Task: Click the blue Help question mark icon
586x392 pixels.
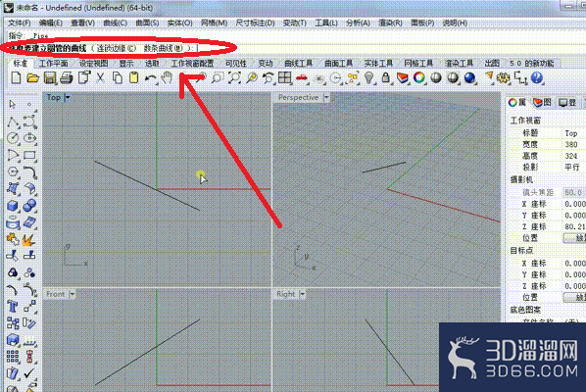Action: coord(537,77)
